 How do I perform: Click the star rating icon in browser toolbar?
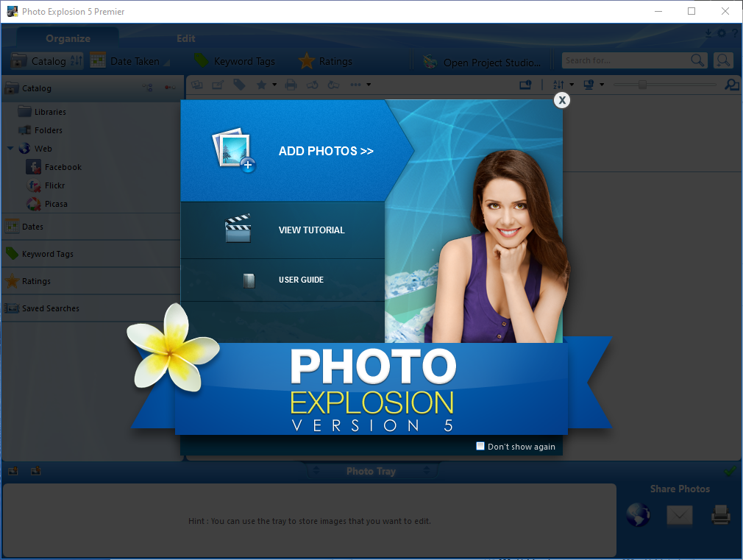pyautogui.click(x=261, y=85)
